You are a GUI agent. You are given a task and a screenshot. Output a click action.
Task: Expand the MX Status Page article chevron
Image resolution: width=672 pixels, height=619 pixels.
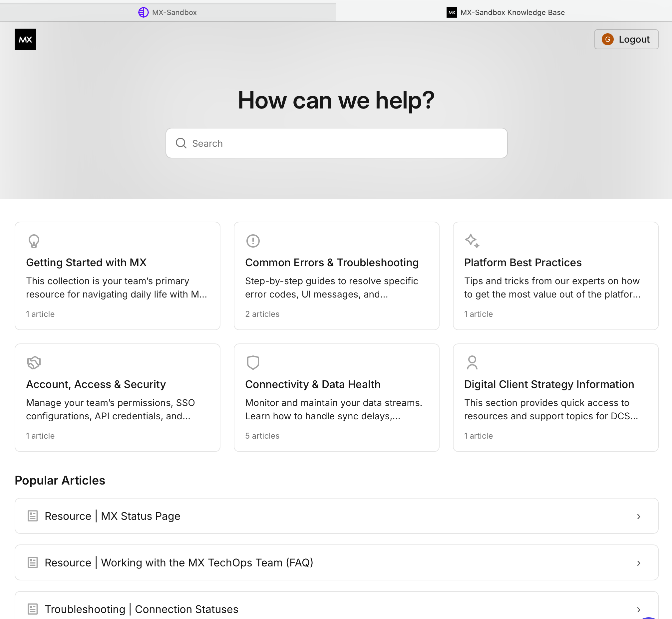coord(638,516)
